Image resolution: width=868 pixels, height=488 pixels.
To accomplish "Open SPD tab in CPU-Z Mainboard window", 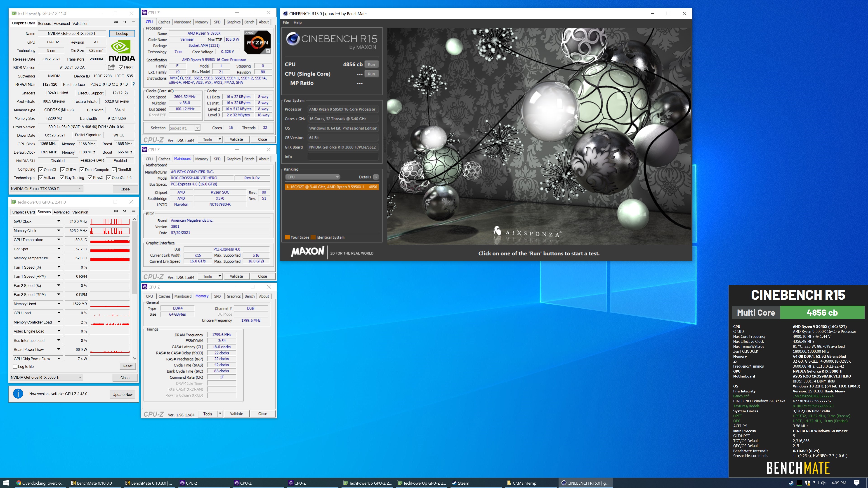I will [x=217, y=159].
